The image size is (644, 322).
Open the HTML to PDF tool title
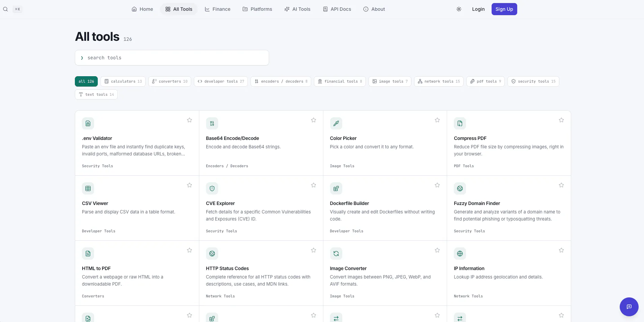point(96,268)
